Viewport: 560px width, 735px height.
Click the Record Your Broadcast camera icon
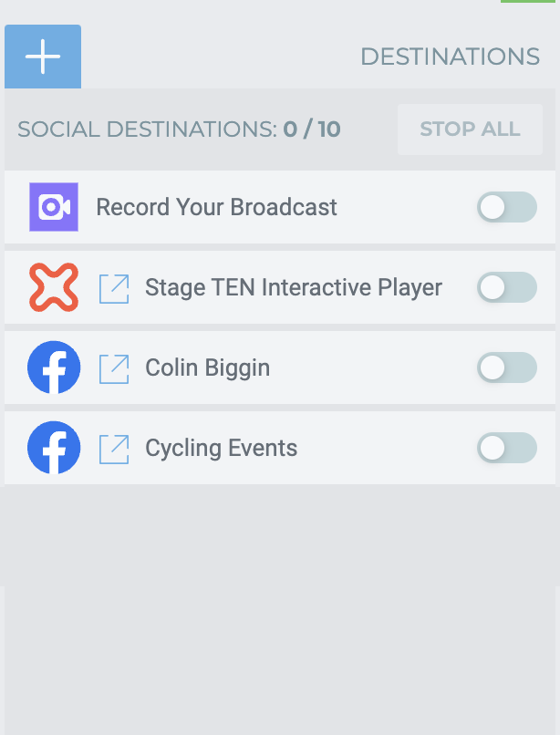tap(54, 207)
